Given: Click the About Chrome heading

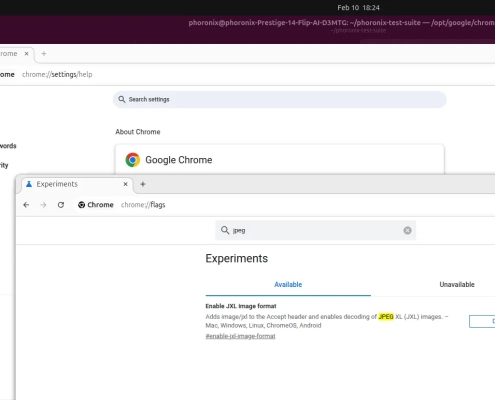Looking at the screenshot, I should coord(138,132).
